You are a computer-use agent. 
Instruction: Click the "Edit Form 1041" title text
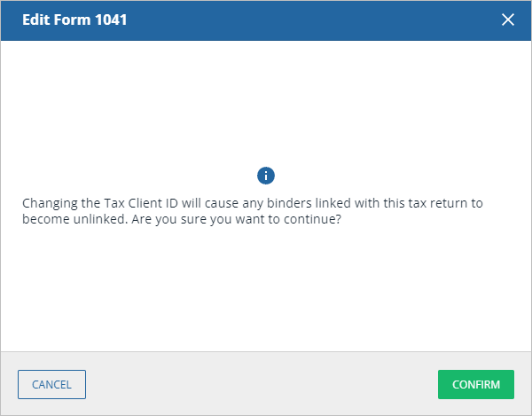74,20
